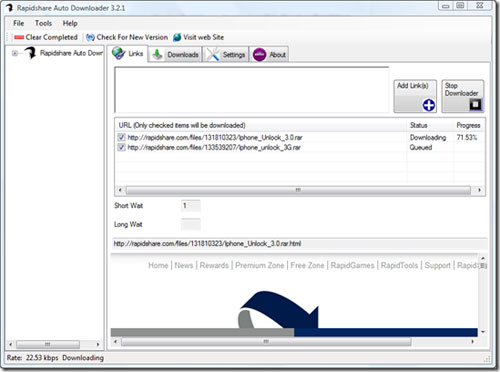Click tree panel horizontal scrollbar thumb
The height and width of the screenshot is (372, 500).
48,344
